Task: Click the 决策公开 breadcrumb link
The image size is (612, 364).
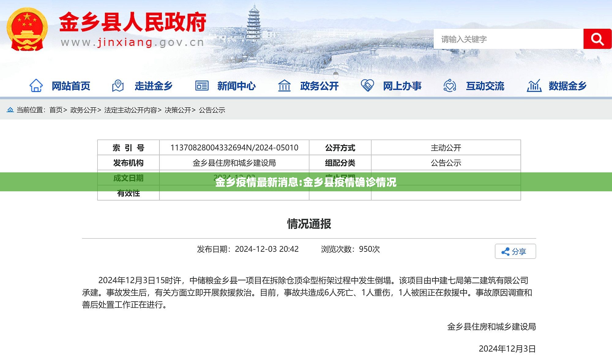Action: pyautogui.click(x=178, y=110)
